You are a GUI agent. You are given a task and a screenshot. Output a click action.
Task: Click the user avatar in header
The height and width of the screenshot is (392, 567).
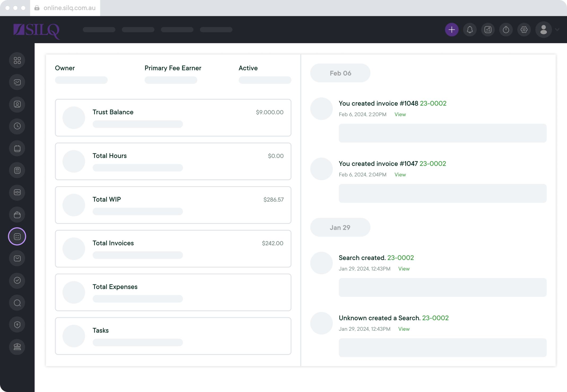tap(543, 30)
